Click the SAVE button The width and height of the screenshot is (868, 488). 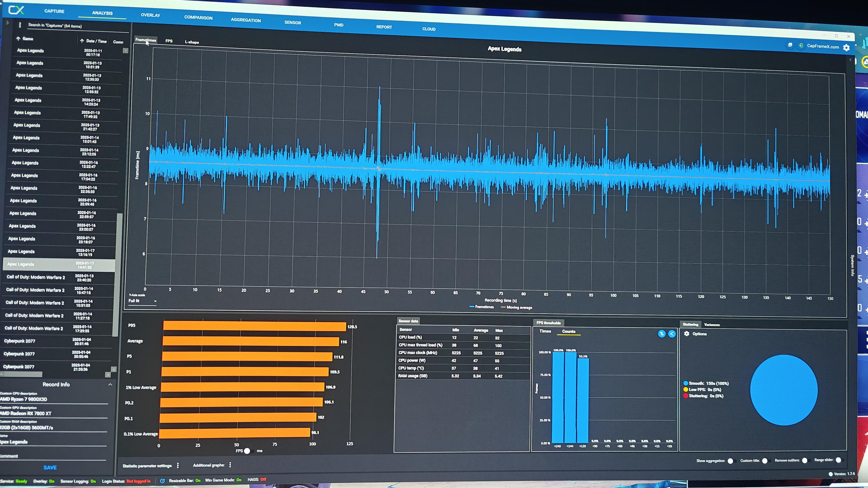click(50, 467)
